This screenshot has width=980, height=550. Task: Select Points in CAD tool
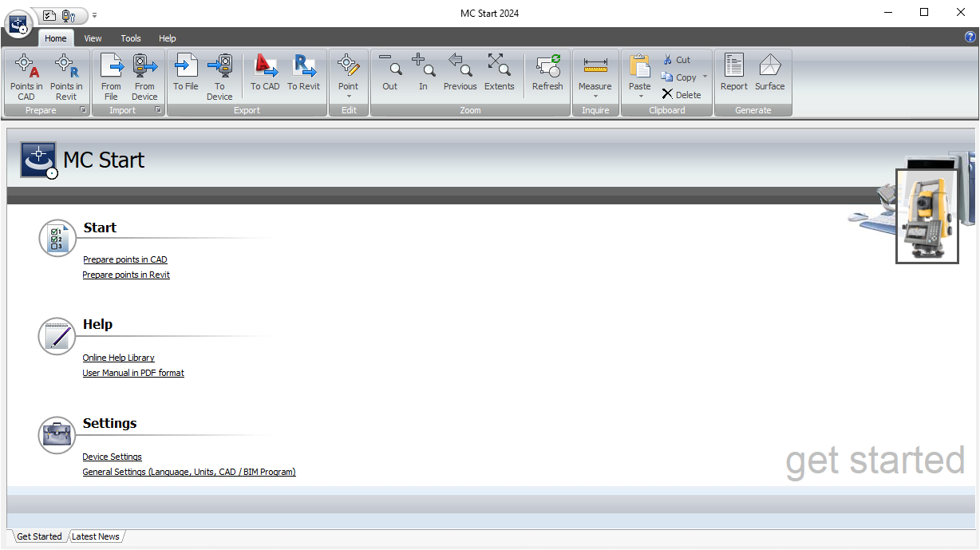tap(27, 77)
